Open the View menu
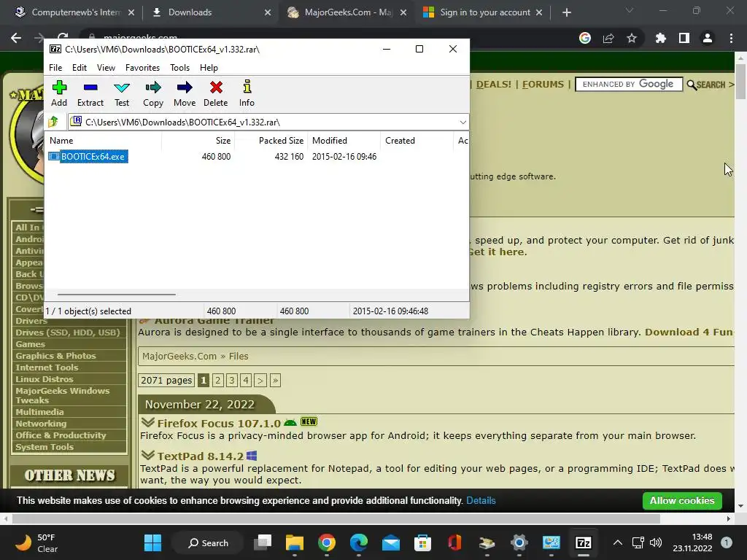 (x=106, y=68)
